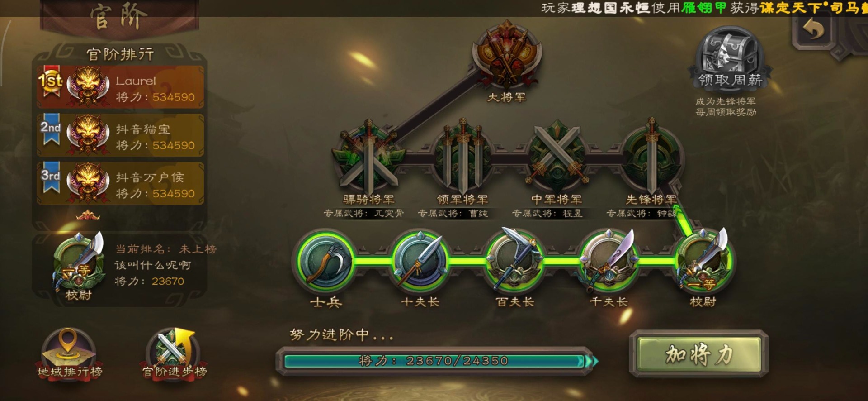Click the 加将力 button
Image resolution: width=868 pixels, height=401 pixels.
[699, 354]
